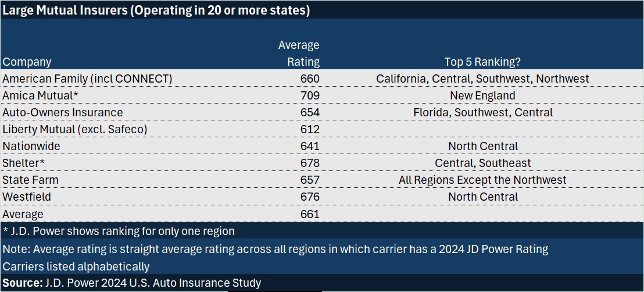
Task: Select the Shelter* company name cell
Action: pyautogui.click(x=24, y=163)
